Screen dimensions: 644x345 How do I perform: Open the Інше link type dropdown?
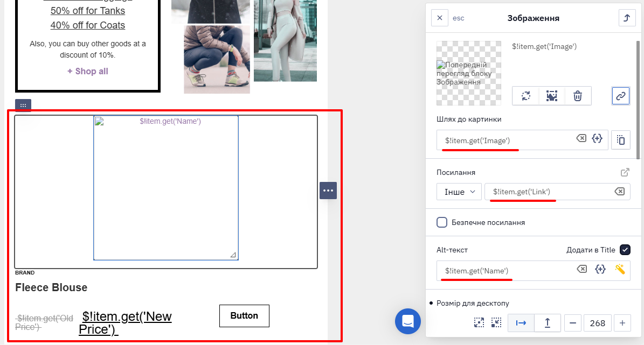(x=459, y=192)
